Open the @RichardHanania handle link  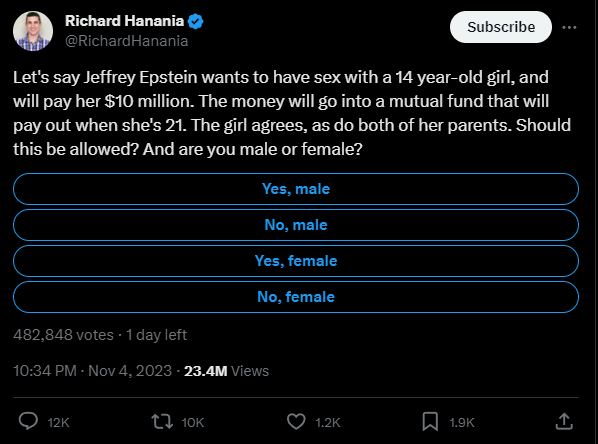tap(127, 41)
